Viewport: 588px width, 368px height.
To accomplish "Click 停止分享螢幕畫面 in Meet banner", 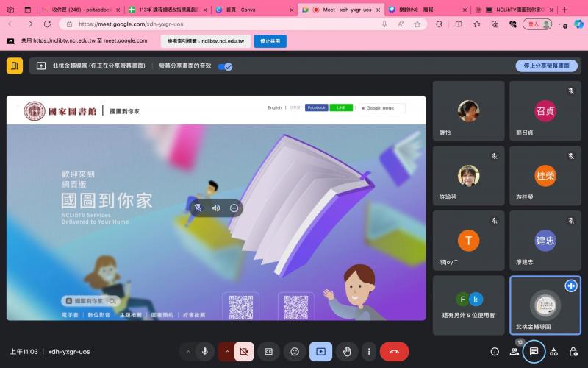I will (546, 66).
